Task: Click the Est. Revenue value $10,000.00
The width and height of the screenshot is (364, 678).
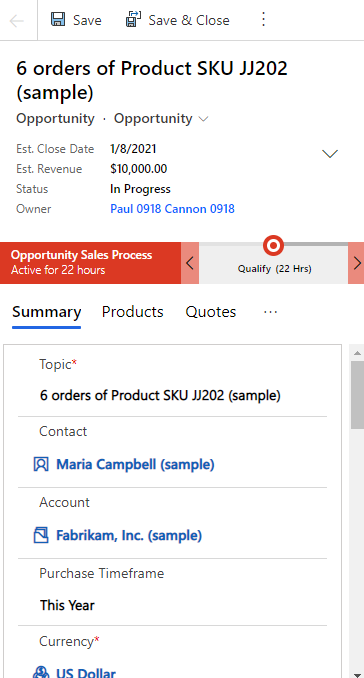Action: pyautogui.click(x=138, y=169)
